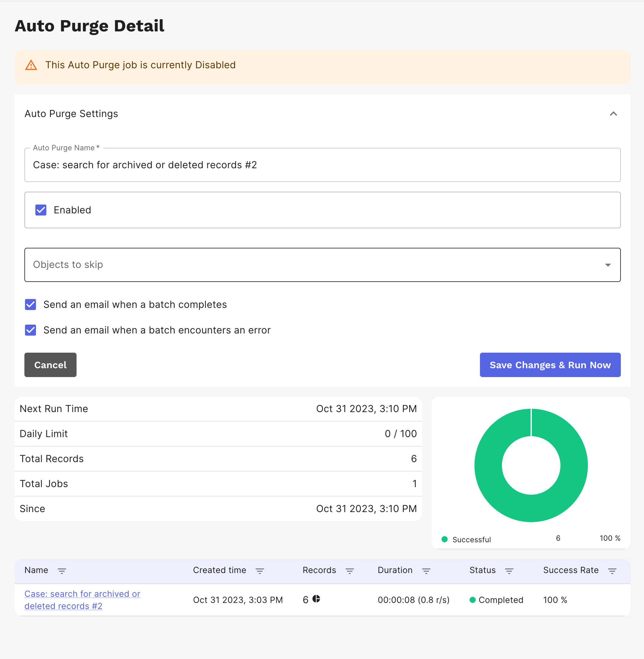Screen dimensions: 644x659
Task: Click the Successful legend label
Action: coord(471,540)
